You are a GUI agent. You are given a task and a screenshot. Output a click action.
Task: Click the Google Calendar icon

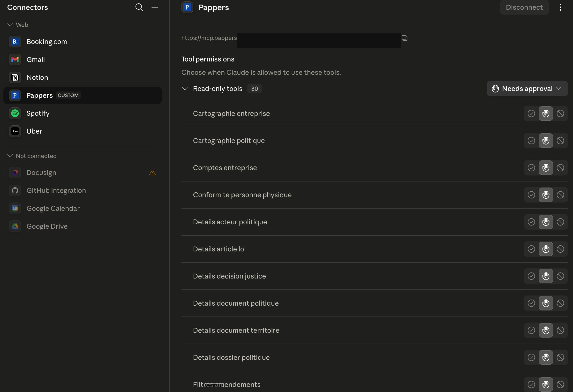click(x=15, y=208)
